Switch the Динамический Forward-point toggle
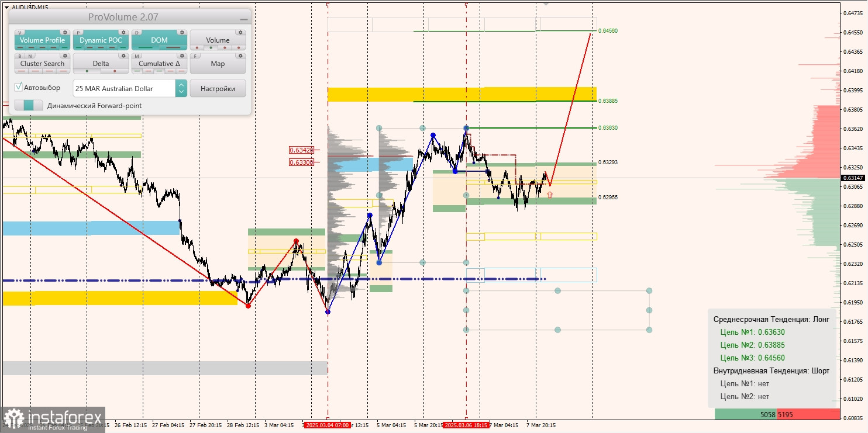 (x=29, y=105)
